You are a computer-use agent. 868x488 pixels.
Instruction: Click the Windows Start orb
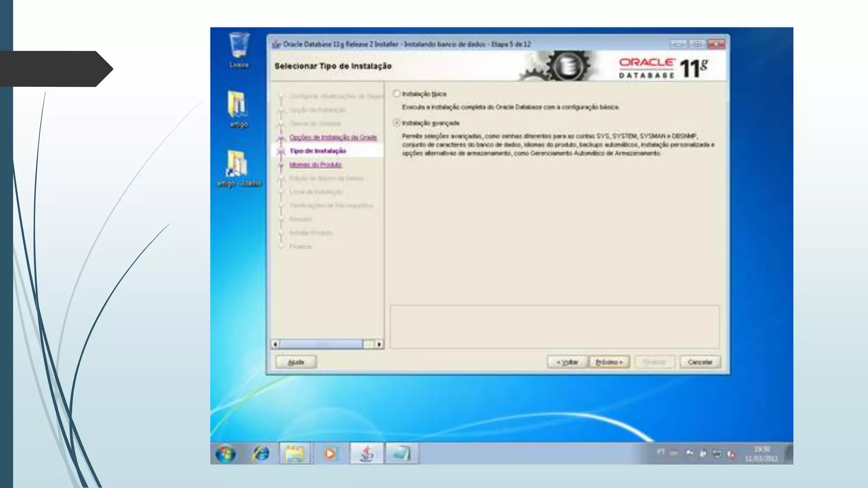pos(225,454)
